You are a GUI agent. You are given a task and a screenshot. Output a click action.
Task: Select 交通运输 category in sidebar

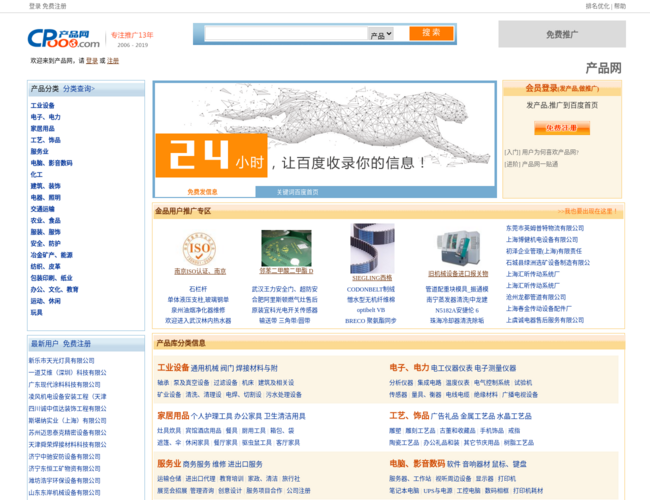(43, 209)
